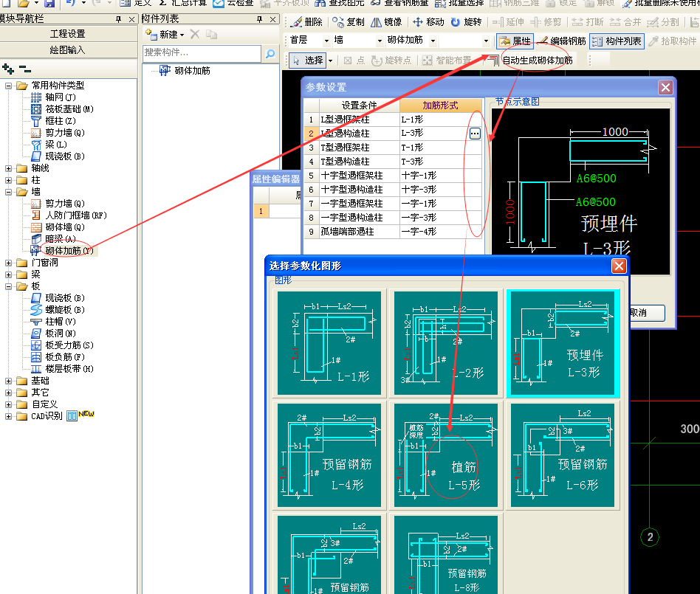Click the 删除 (delete) toolbar icon
The width and height of the screenshot is (700, 594).
[x=307, y=22]
